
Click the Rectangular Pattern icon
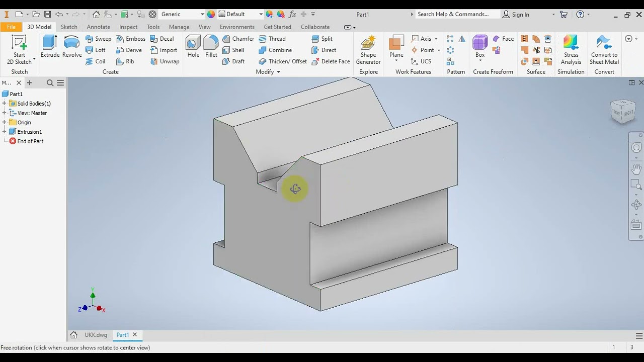click(x=450, y=39)
